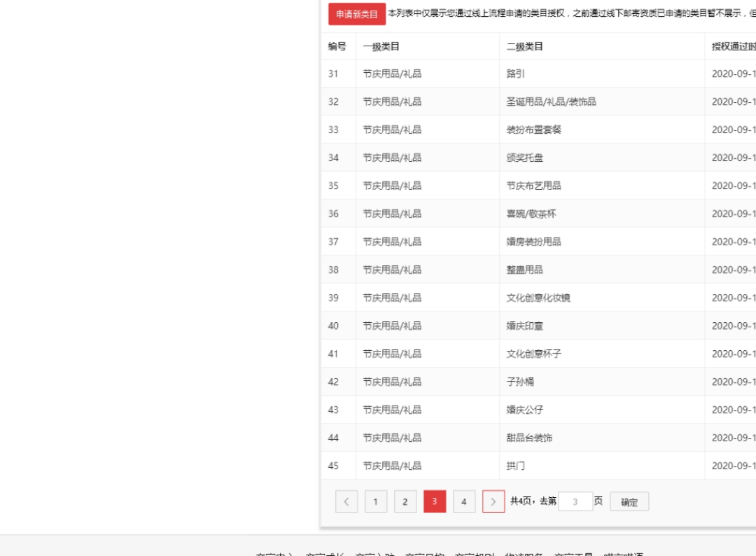The width and height of the screenshot is (756, 556).
Task: Select the 婚庆公仔 cell
Action: 524,410
